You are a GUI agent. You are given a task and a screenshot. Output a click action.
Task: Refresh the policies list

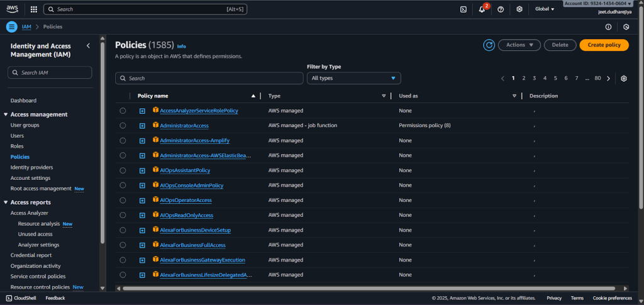coord(489,45)
